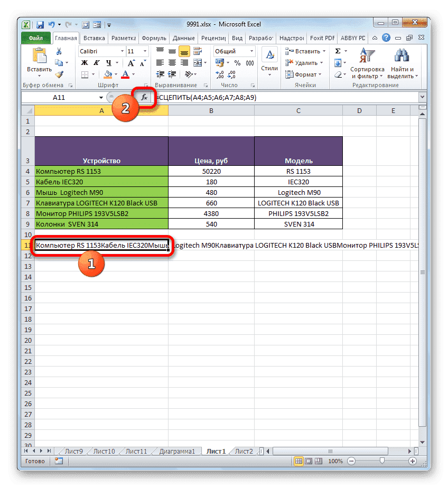Image resolution: width=448 pixels, height=488 pixels.
Task: Switch to the Вставка ribbon tab
Action: click(x=94, y=37)
